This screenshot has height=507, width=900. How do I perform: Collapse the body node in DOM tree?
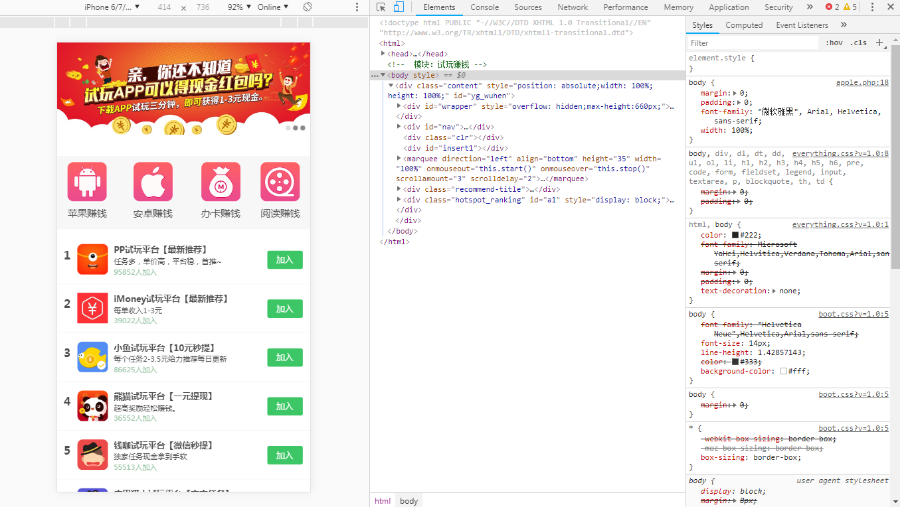(383, 75)
